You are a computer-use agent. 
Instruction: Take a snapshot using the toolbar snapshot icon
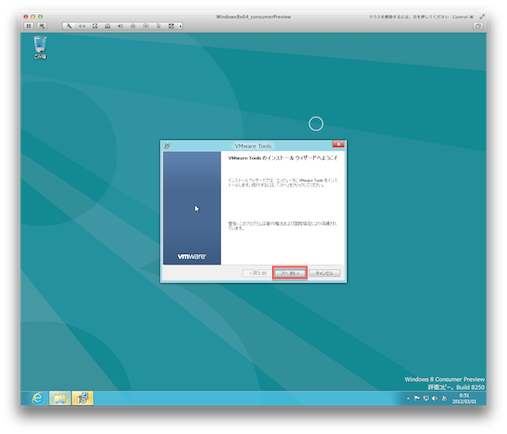pyautogui.click(x=42, y=26)
